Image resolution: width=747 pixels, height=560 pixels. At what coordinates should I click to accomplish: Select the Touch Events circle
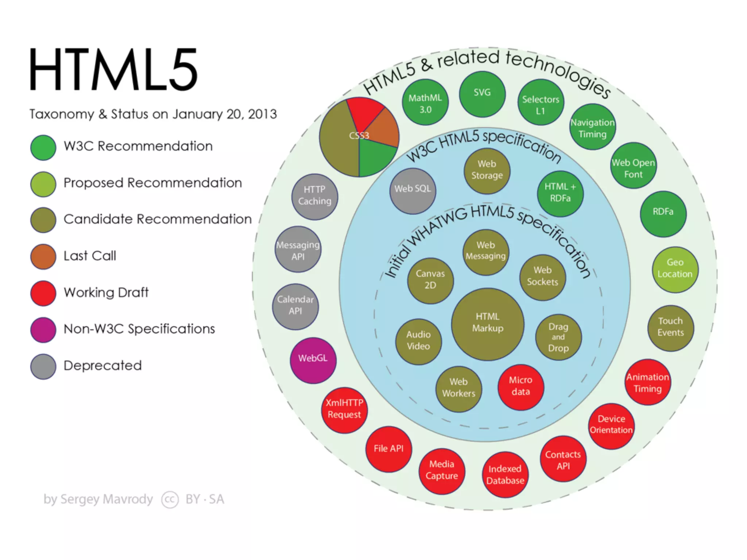[x=670, y=328]
